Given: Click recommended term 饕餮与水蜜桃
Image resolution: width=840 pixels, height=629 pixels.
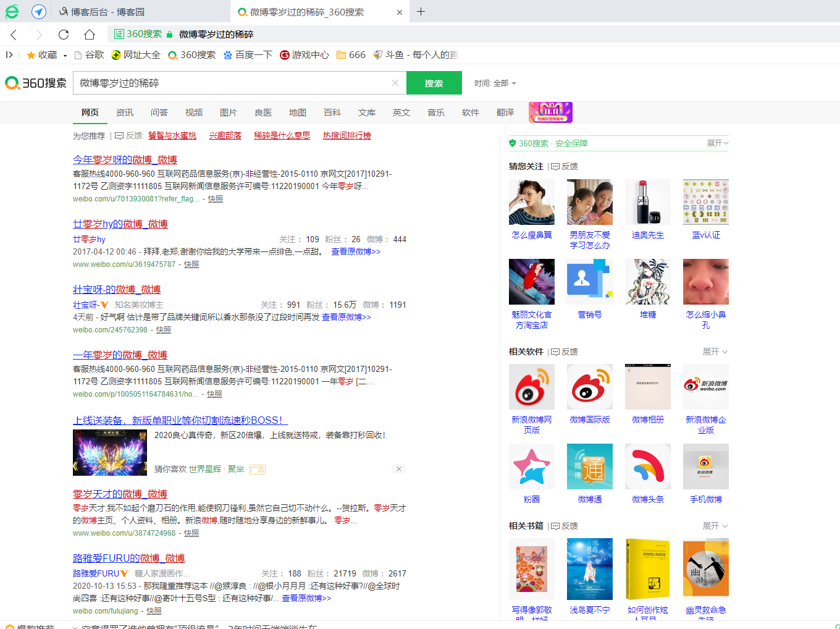Looking at the screenshot, I should [x=172, y=135].
